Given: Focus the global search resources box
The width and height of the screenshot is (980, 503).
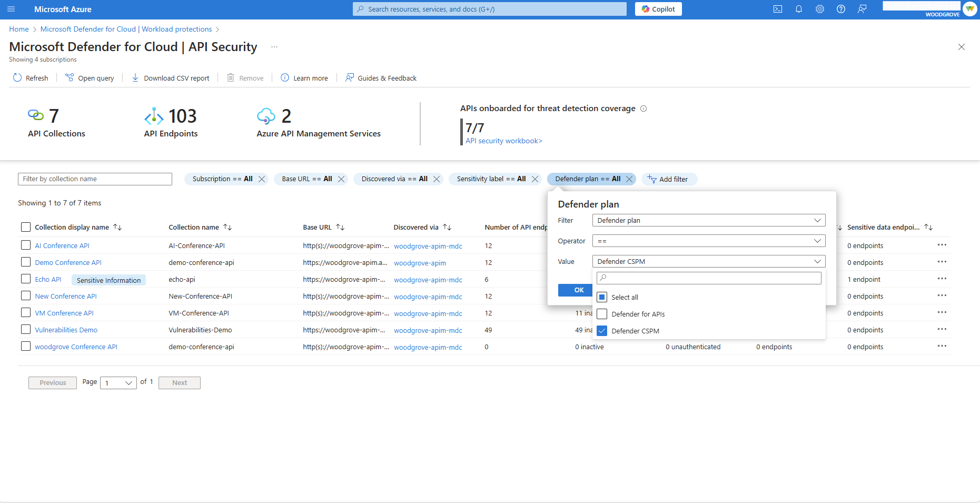Looking at the screenshot, I should (x=490, y=9).
